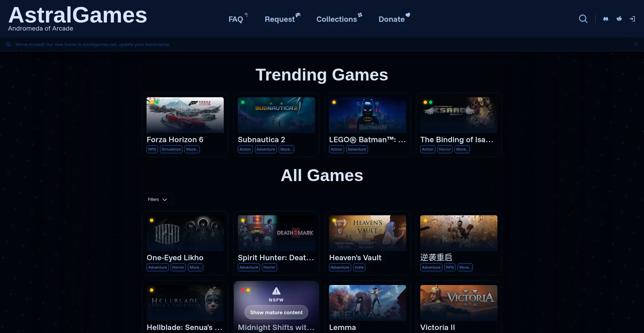Screen dimensions: 644x333
Task: Open the Reddit icon link
Action: [619, 19]
